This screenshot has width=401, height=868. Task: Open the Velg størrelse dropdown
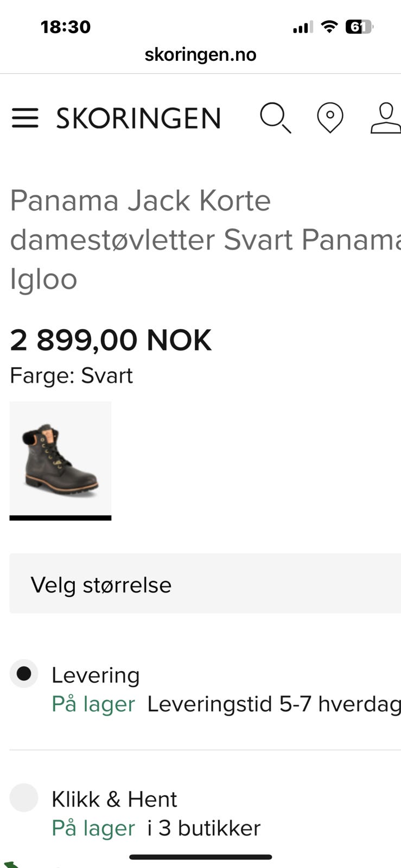[x=205, y=584]
